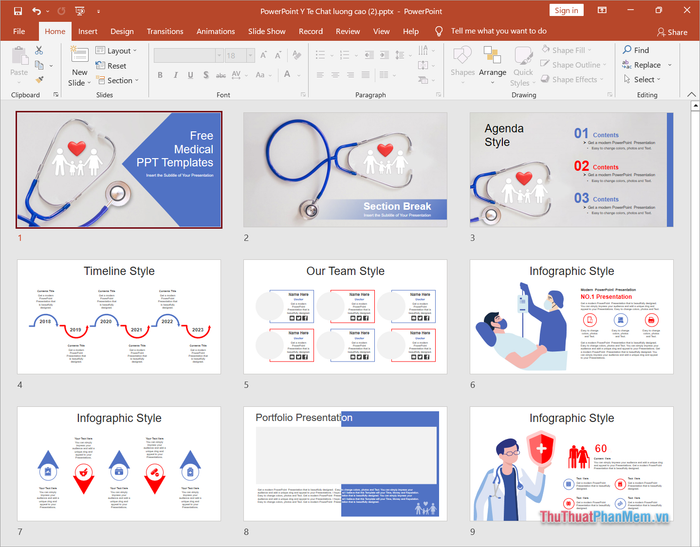Viewport: 700px width, 547px height.
Task: Open Shape Fill dropdown
Action: point(567,50)
